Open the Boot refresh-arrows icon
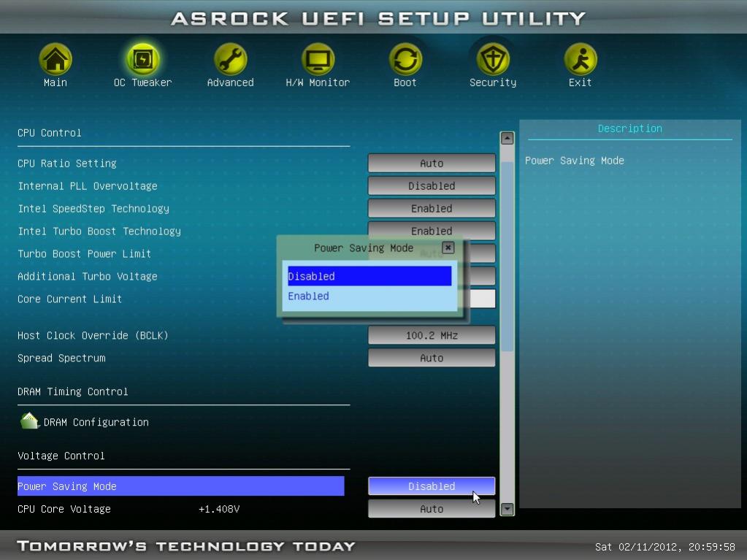The width and height of the screenshot is (747, 560). point(405,60)
